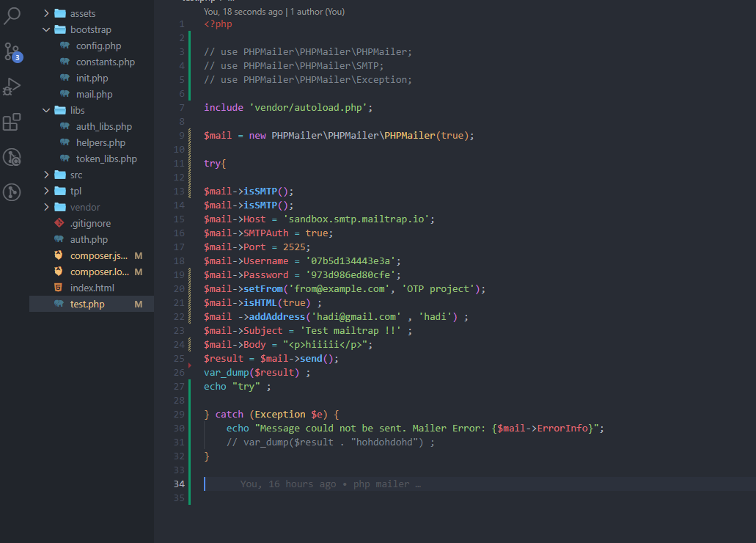Click the PHP icon beside auth.php
The image size is (756, 543).
pyautogui.click(x=59, y=239)
